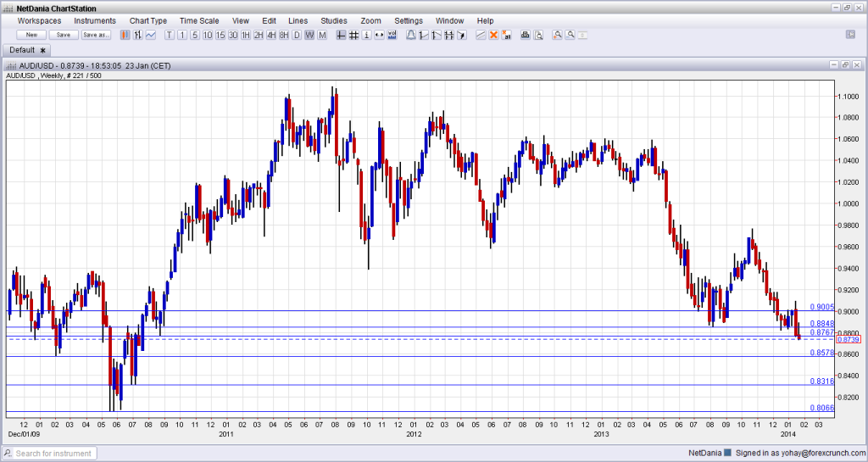This screenshot has height=462, width=868.
Task: Click the print icon in toolbar
Action: (x=525, y=35)
